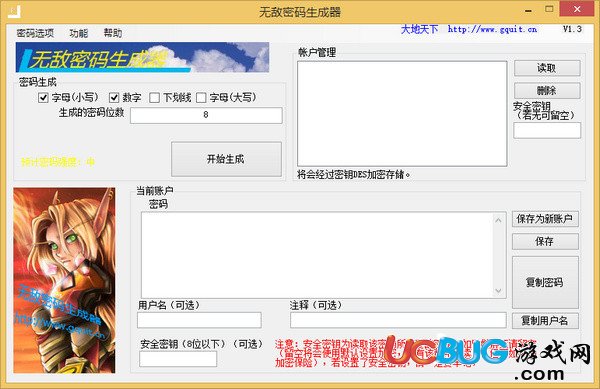Click the password box scroll up arrow

498,220
